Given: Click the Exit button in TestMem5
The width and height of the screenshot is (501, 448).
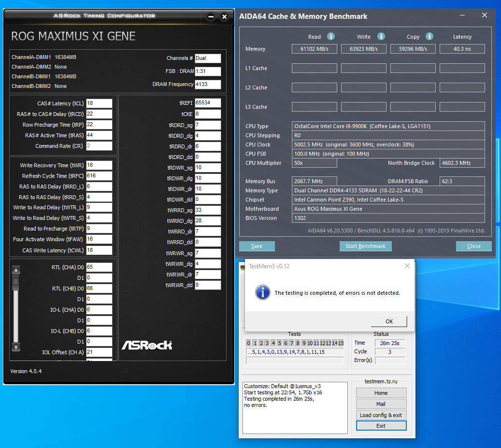Looking at the screenshot, I should click(381, 426).
